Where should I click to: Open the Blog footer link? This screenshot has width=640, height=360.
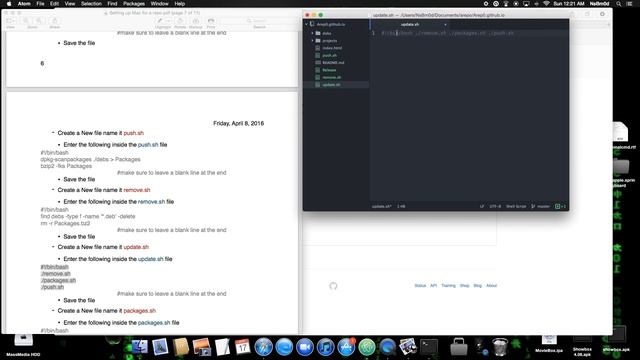[x=478, y=286]
